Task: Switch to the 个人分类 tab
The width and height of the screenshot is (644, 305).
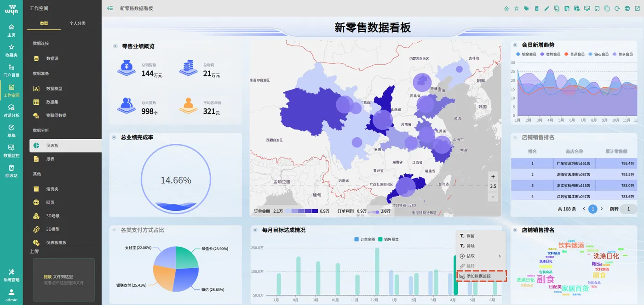Action: 77,23
